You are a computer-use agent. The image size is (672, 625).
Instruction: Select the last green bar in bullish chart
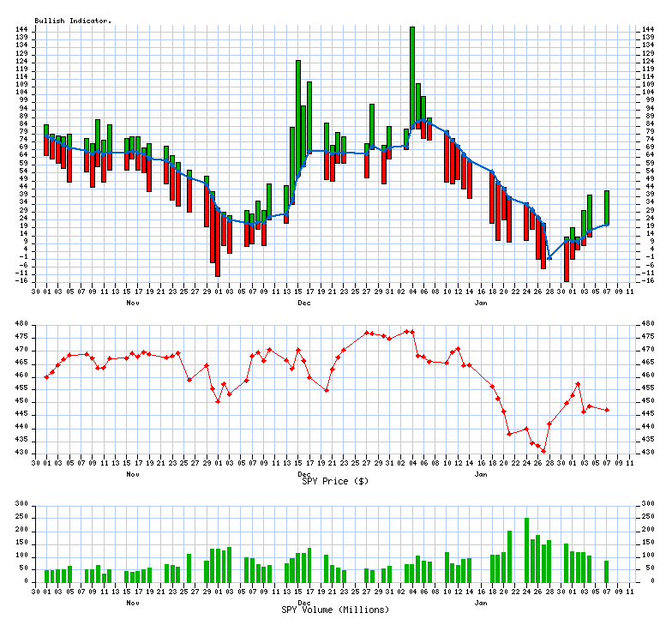click(x=607, y=207)
